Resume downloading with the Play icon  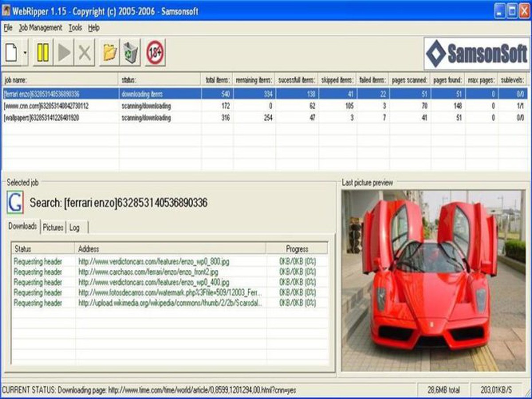64,52
